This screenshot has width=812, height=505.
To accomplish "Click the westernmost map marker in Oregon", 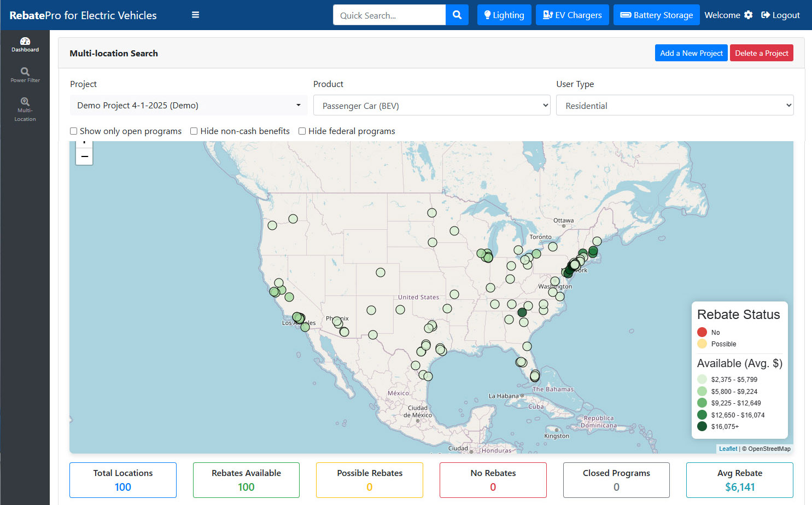I will 272,225.
